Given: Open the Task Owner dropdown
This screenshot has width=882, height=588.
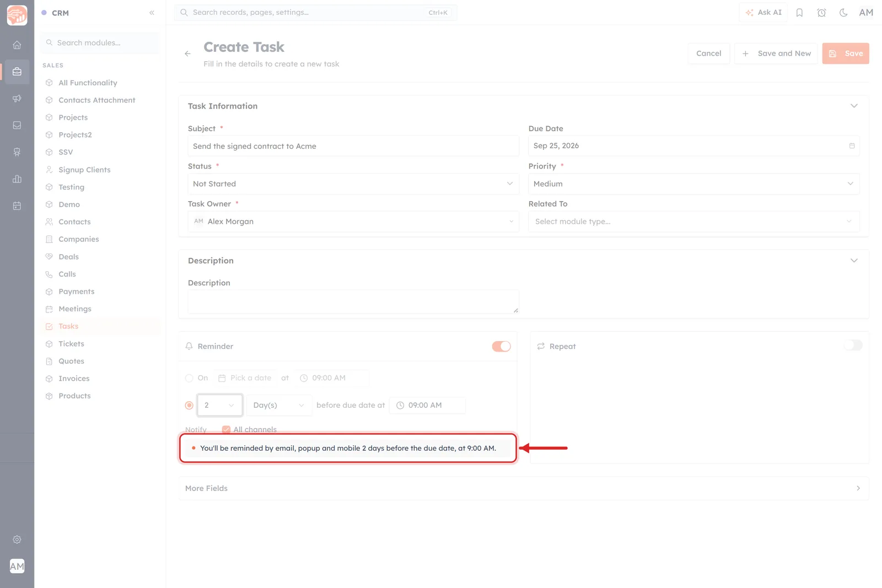Looking at the screenshot, I should pyautogui.click(x=353, y=222).
